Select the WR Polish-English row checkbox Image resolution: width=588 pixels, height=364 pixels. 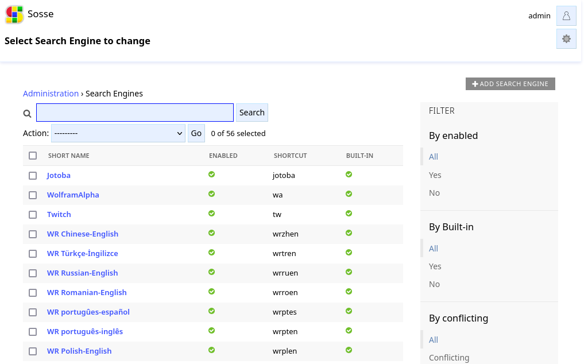[33, 351]
